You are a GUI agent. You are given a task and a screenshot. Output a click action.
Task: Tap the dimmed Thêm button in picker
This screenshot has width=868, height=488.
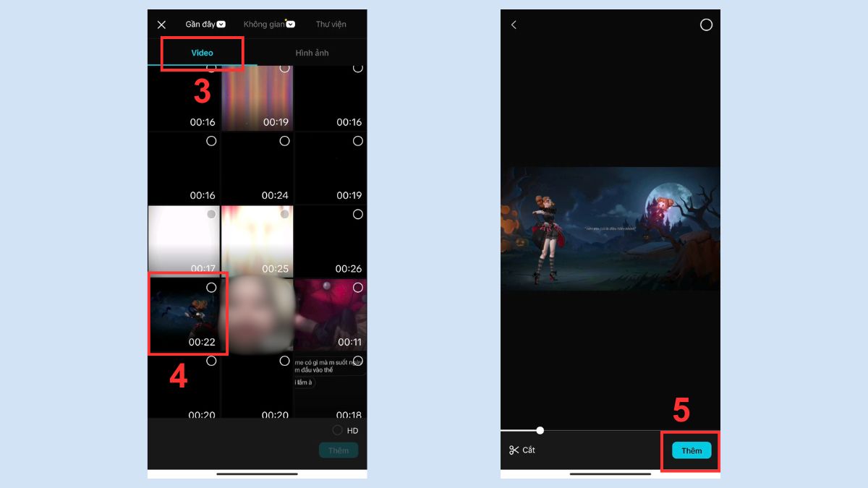339,450
